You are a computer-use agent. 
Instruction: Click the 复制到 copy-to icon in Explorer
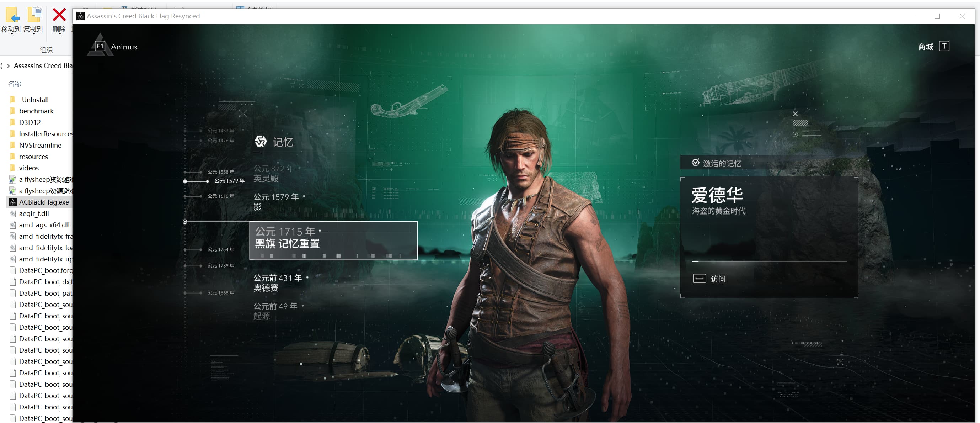click(34, 15)
